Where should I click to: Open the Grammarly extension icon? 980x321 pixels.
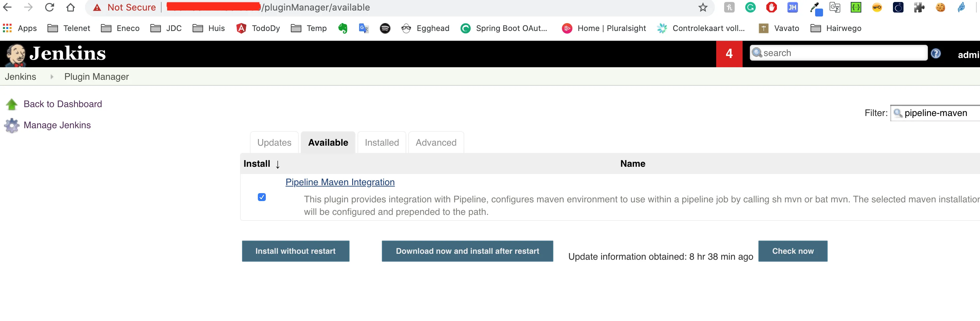(x=750, y=8)
